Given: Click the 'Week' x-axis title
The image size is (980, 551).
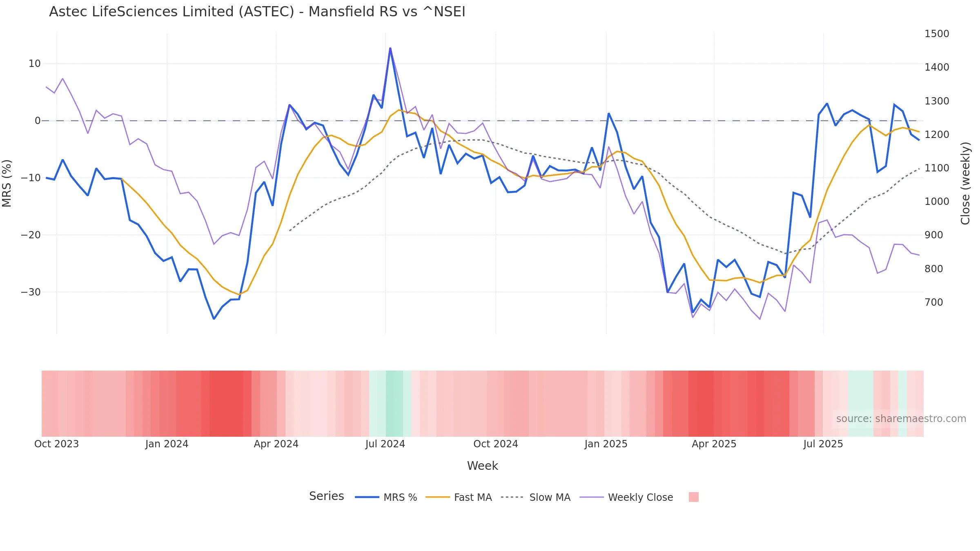Looking at the screenshot, I should point(482,466).
